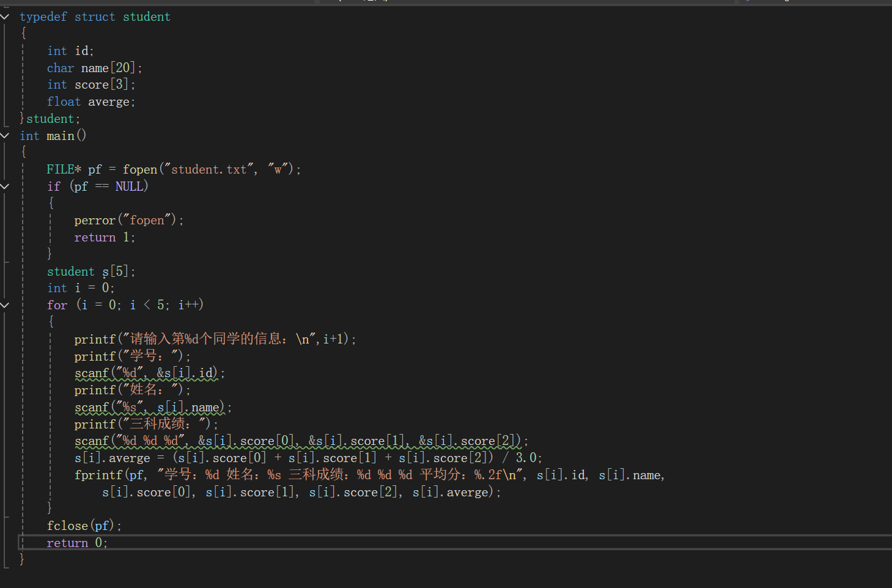Image resolution: width=892 pixels, height=588 pixels.
Task: Click the 'return 1;' line
Action: pos(105,237)
